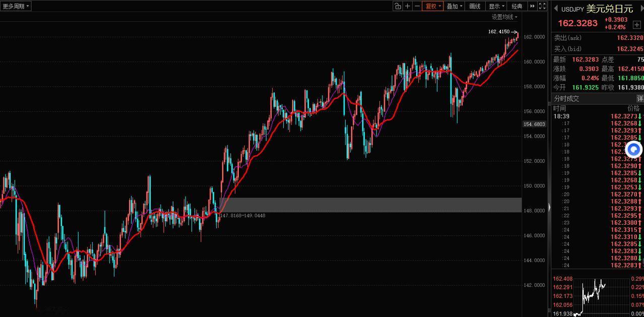Click the 卖出(ask) price row

click(598, 38)
